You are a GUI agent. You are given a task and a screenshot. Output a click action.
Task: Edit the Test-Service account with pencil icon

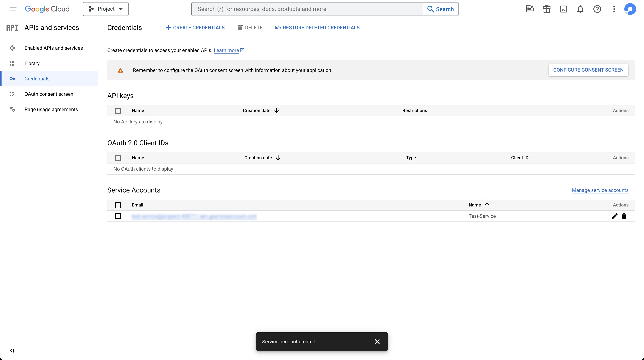pyautogui.click(x=614, y=216)
